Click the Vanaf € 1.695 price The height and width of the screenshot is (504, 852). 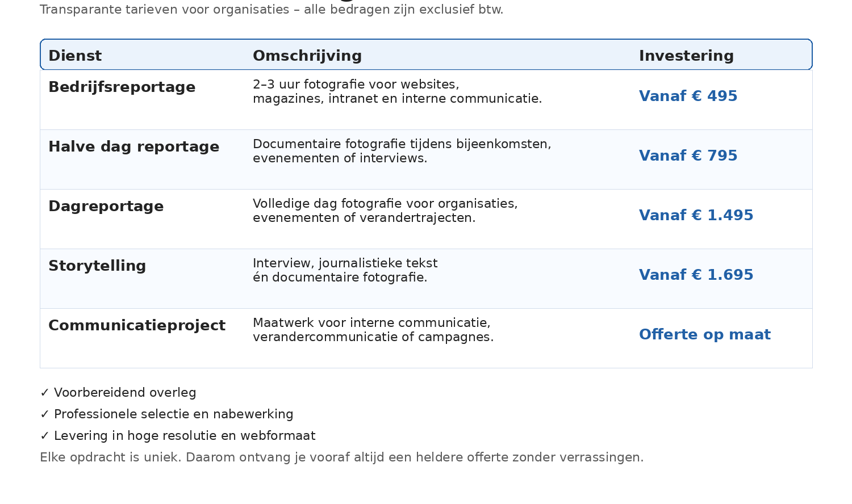[696, 275]
